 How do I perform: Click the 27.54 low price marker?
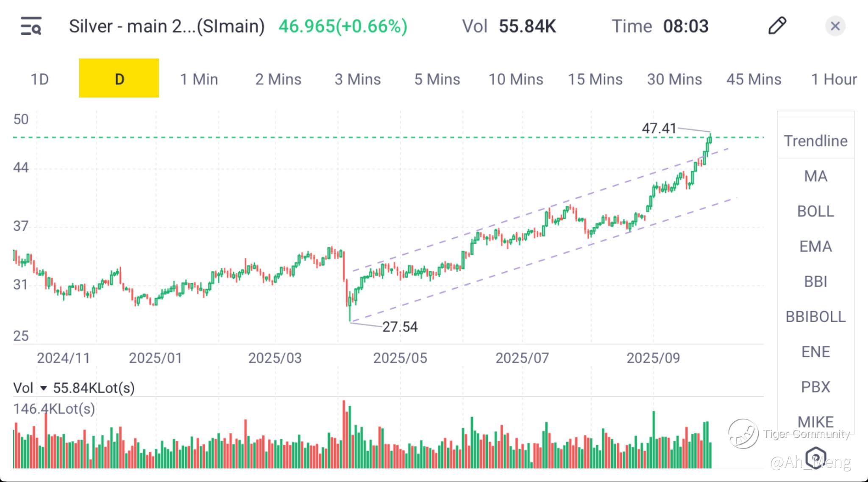click(400, 327)
